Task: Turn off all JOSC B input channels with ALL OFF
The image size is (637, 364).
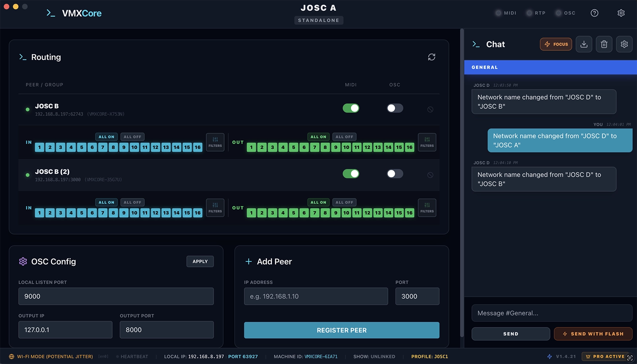Action: 132,136
